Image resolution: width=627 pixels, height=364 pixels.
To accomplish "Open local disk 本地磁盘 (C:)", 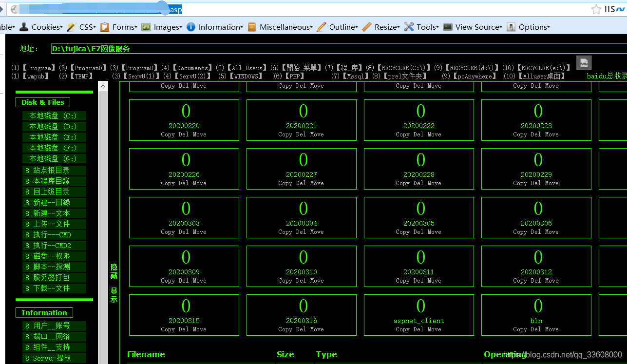I will tap(54, 116).
